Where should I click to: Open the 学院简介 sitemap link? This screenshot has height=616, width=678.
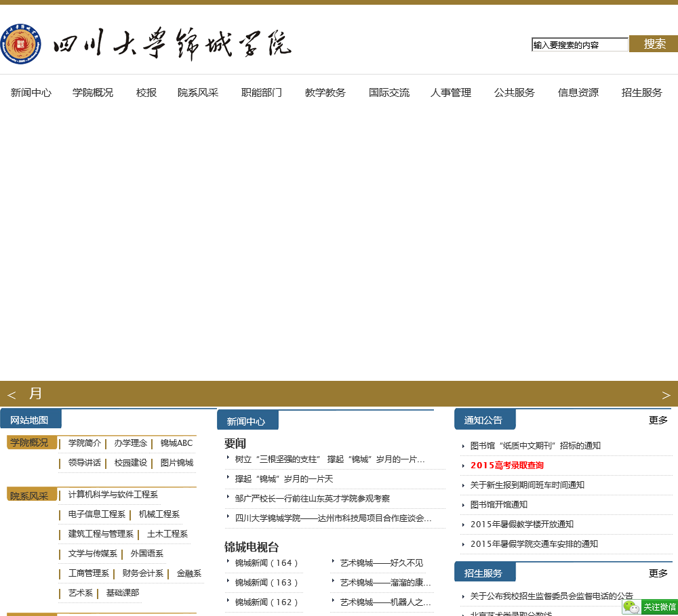[x=84, y=443]
